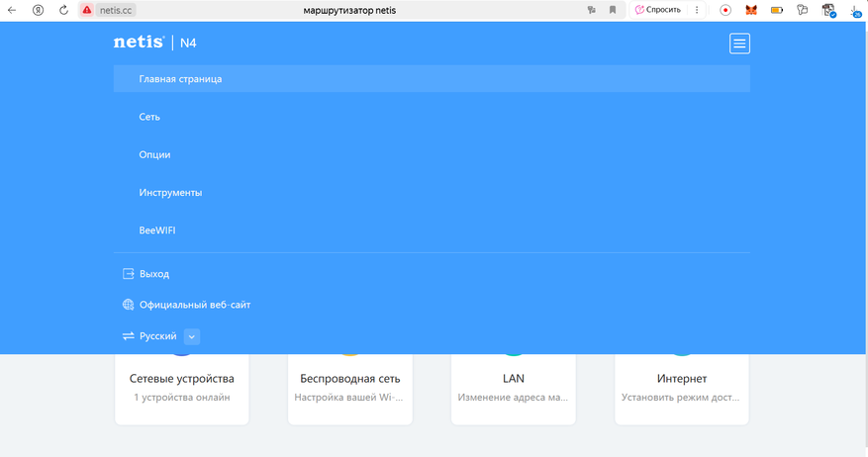Viewport: 868px width, 457px height.
Task: Click the page translate icon
Action: (591, 10)
